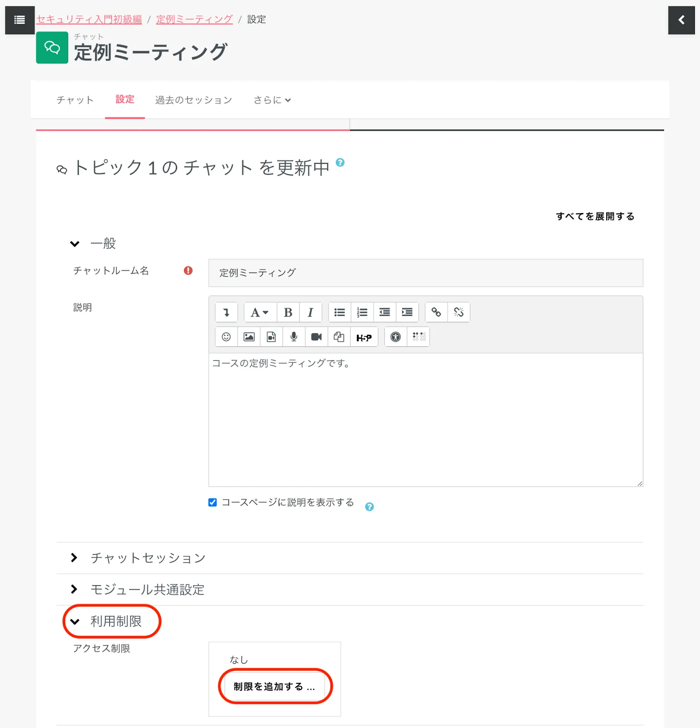Click the record video camera icon

click(316, 337)
